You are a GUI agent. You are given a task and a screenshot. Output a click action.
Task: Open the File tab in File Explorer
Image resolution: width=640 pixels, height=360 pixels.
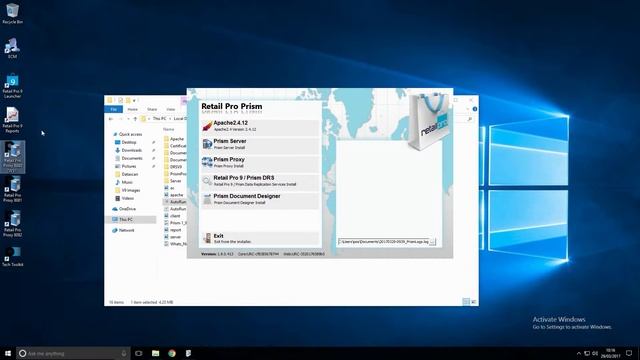[x=114, y=109]
